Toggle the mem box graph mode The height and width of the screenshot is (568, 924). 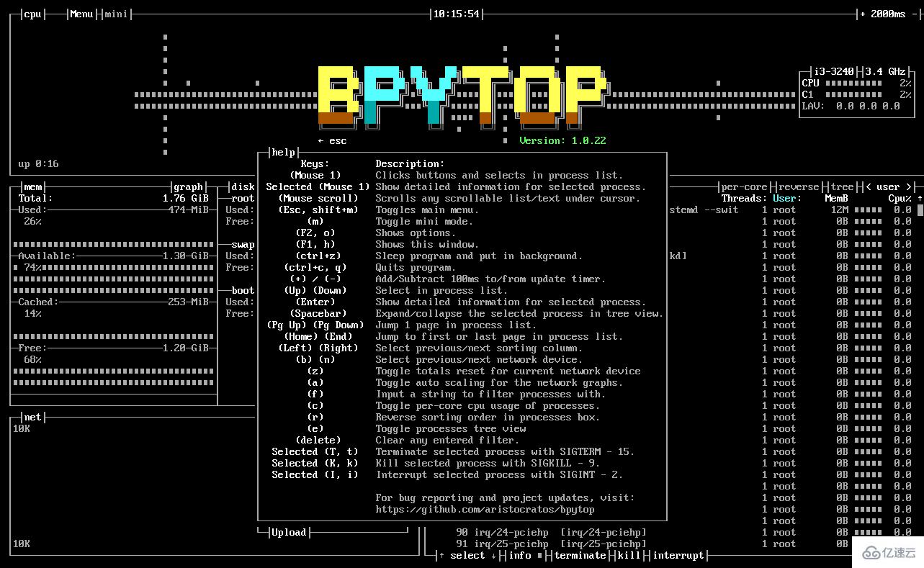click(x=188, y=186)
